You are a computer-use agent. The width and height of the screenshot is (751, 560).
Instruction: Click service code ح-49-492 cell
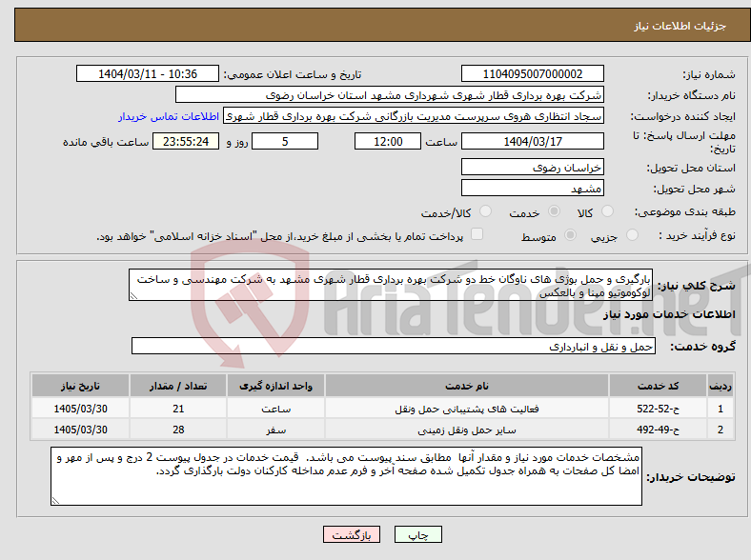pos(658,430)
